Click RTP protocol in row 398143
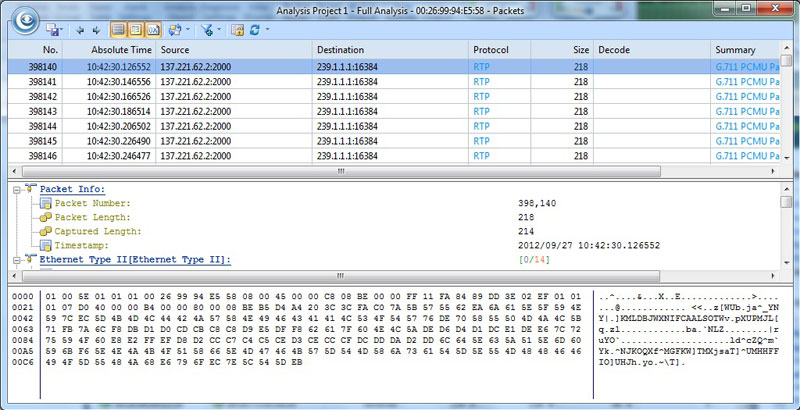The height and width of the screenshot is (410, 800). [x=481, y=111]
